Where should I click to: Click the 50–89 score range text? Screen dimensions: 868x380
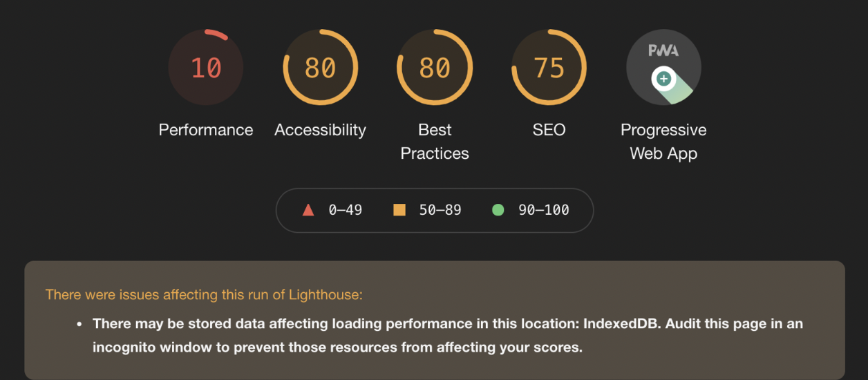pos(440,210)
